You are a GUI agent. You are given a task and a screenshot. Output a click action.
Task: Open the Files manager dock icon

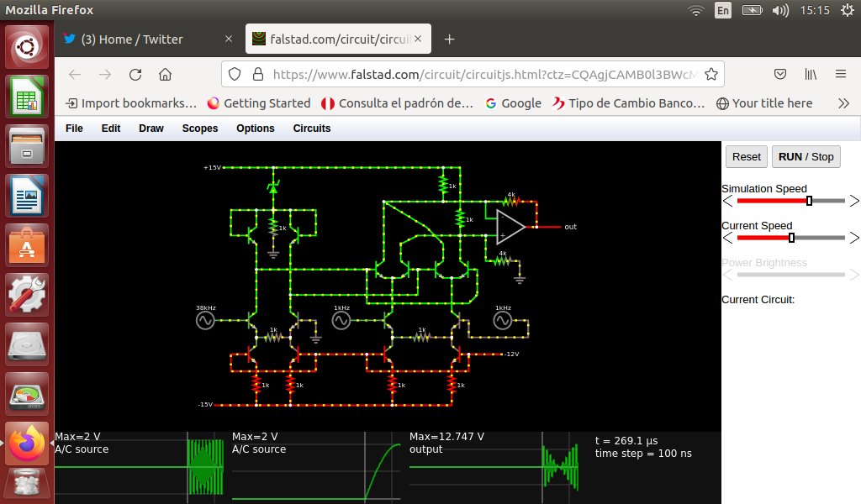(26, 146)
